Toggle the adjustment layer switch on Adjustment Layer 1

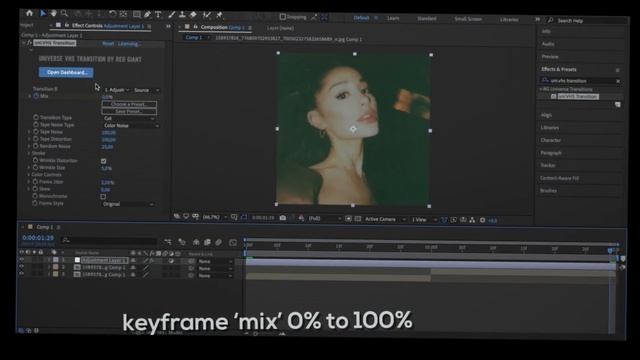click(x=171, y=261)
